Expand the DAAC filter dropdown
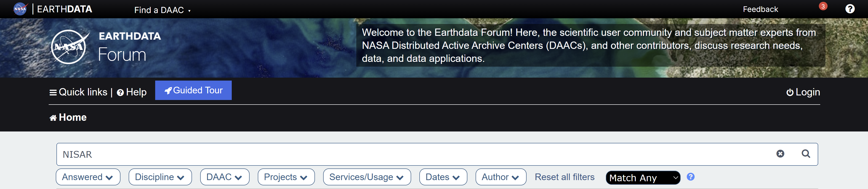868x189 pixels. (225, 177)
